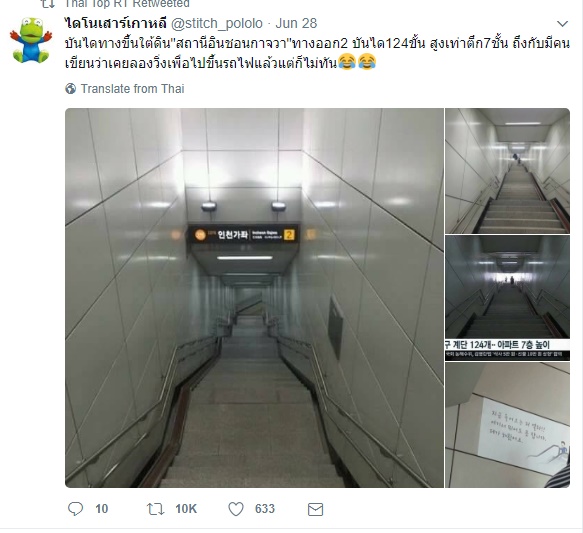Open the tweet options chevron menu
This screenshot has width=583, height=533.
click(563, 24)
